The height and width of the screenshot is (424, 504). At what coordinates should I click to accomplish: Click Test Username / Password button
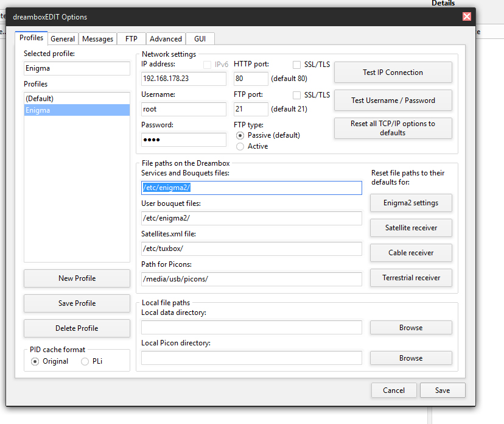[393, 101]
